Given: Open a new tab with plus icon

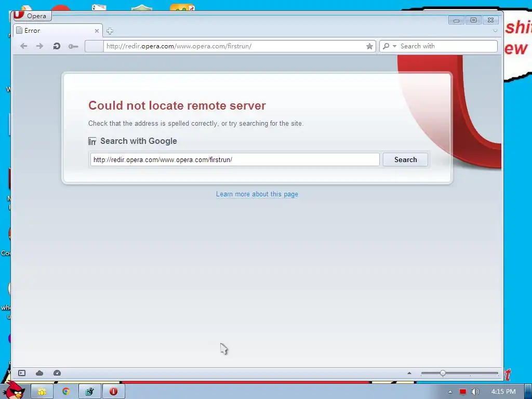Looking at the screenshot, I should [x=110, y=31].
